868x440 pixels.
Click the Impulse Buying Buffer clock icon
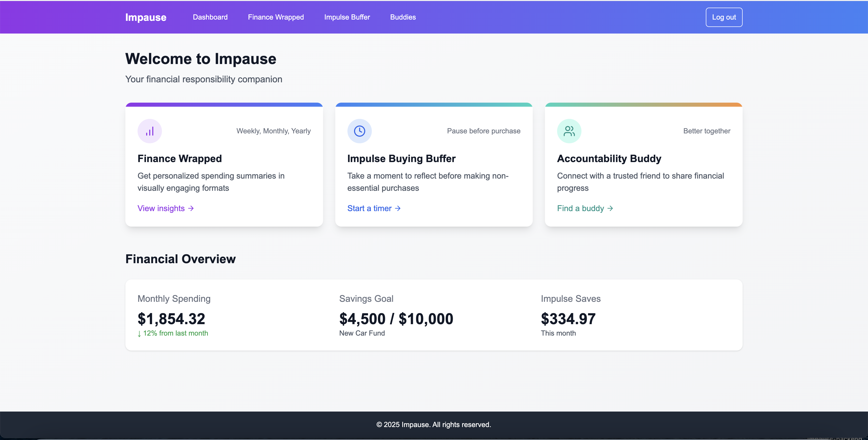(x=359, y=131)
